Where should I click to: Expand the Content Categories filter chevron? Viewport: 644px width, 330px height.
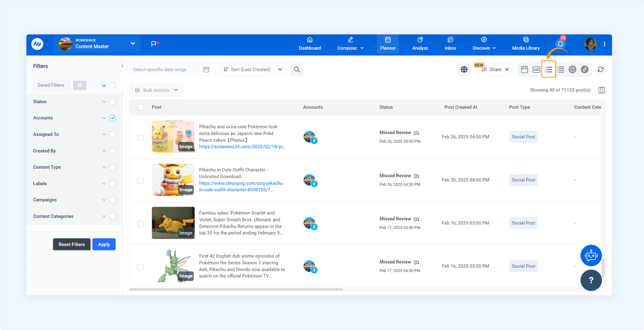[104, 216]
